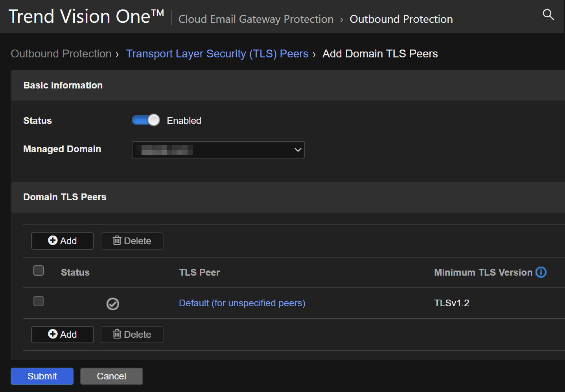The image size is (565, 392).
Task: Click Cloud Email Gateway Protection in the header
Action: pos(256,19)
